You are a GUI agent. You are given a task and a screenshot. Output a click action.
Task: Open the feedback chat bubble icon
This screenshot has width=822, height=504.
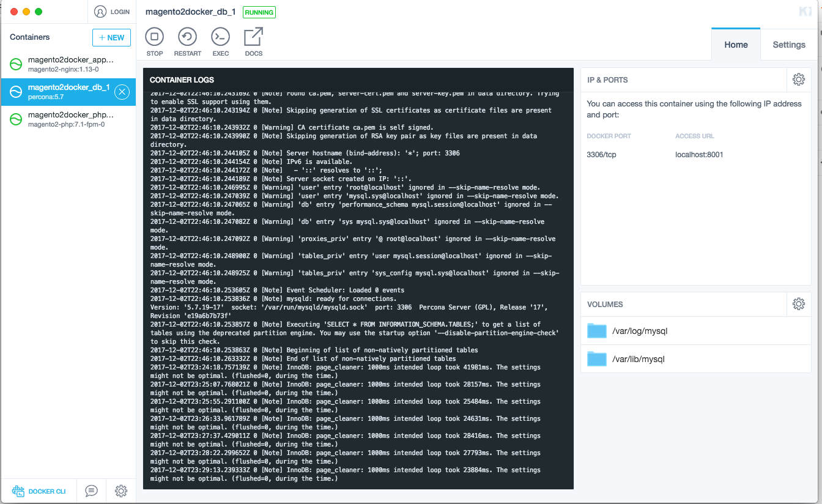[91, 491]
